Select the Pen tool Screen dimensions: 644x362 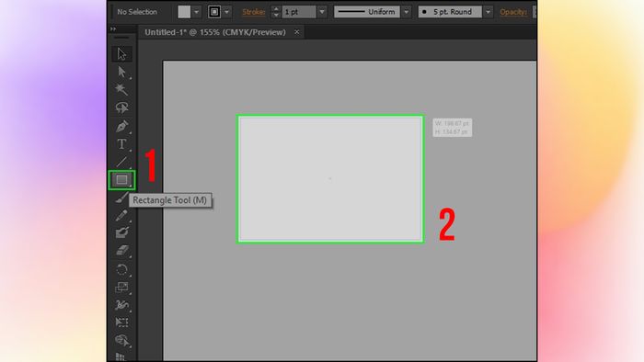point(121,126)
